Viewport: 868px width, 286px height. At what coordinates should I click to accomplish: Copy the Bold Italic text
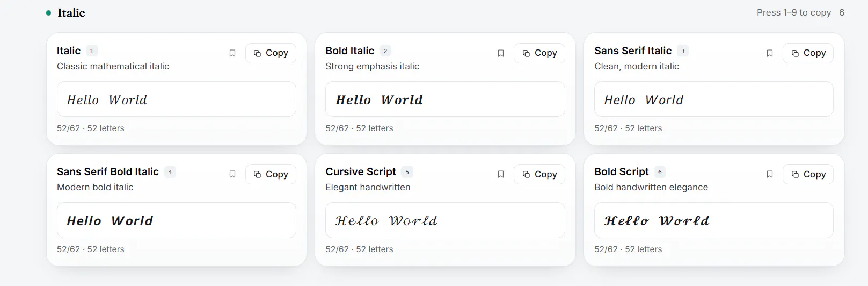pos(539,53)
